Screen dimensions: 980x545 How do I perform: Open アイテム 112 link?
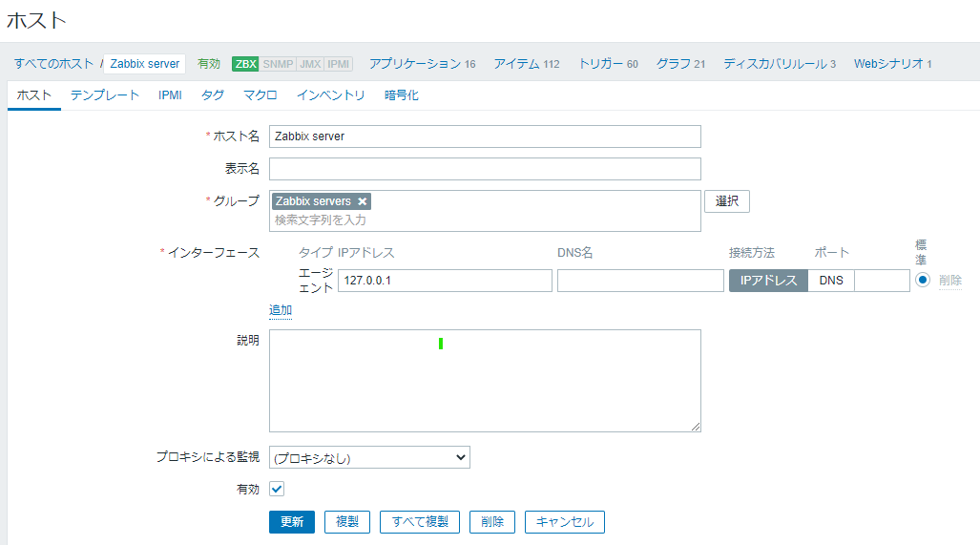tap(527, 64)
